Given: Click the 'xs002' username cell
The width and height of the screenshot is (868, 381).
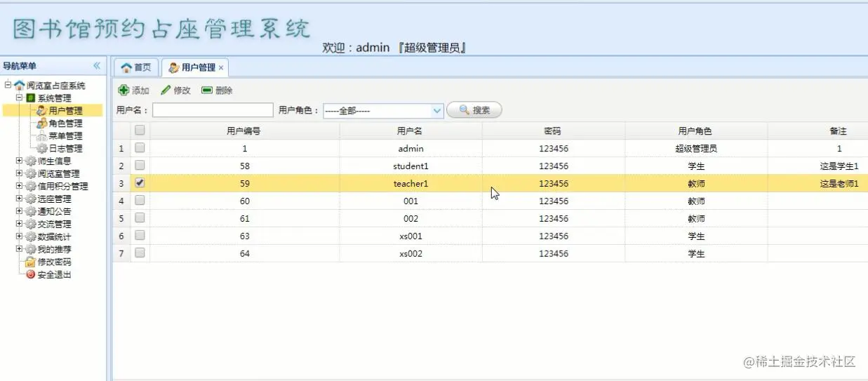Looking at the screenshot, I should (x=410, y=253).
